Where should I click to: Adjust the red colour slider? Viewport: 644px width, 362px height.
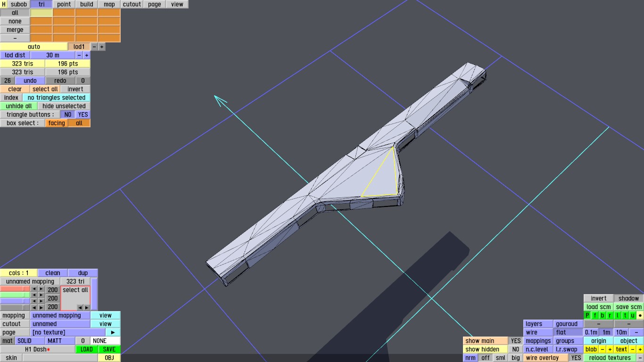click(x=15, y=289)
